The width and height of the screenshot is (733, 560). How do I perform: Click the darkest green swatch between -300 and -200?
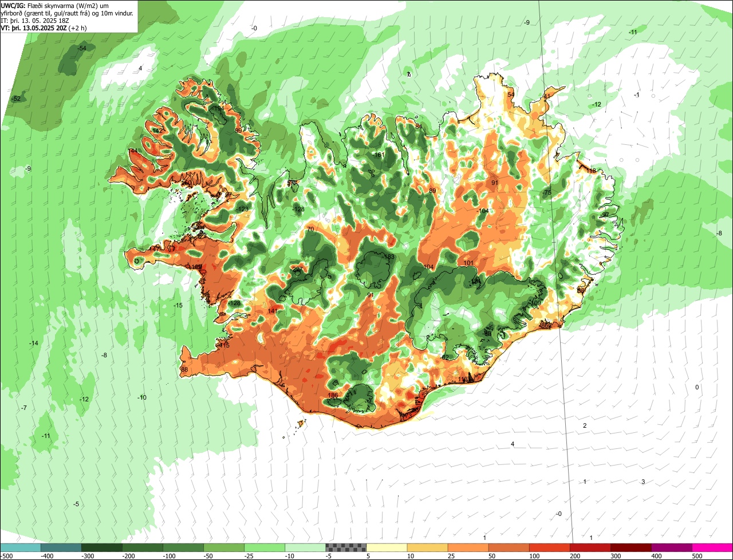[101, 547]
